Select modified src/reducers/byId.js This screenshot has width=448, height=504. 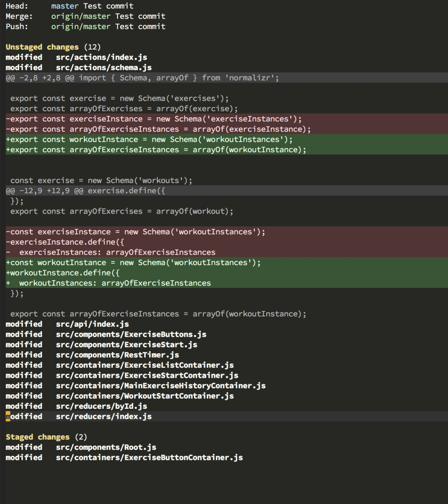102,406
